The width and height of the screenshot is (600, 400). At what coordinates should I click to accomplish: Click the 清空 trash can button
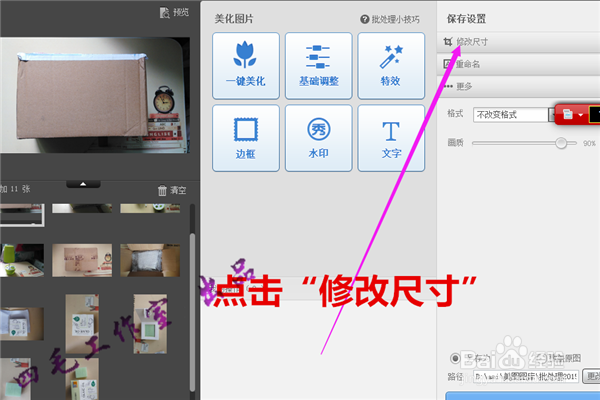(172, 190)
